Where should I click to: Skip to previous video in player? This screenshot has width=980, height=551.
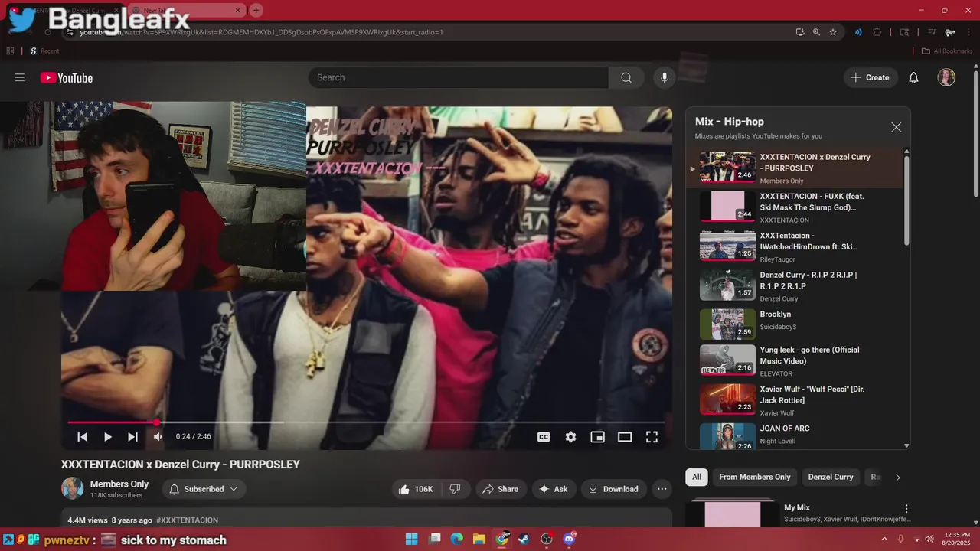tap(82, 436)
